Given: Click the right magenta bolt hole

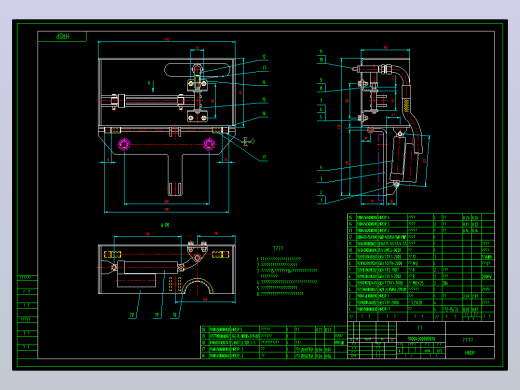Looking at the screenshot, I should (209, 144).
